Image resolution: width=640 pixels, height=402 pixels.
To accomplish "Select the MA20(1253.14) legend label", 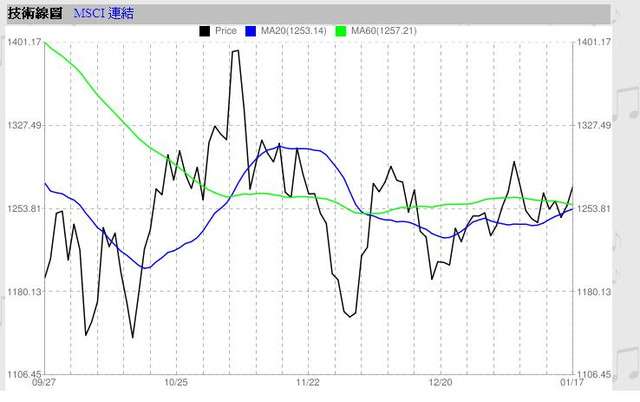I will 294,31.
